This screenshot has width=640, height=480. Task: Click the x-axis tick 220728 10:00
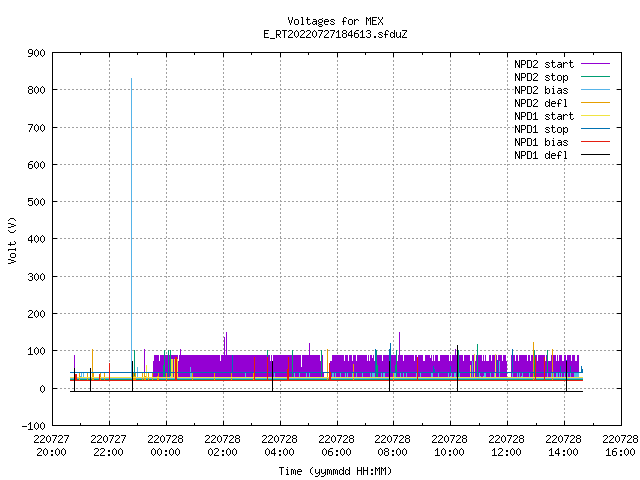(x=449, y=445)
